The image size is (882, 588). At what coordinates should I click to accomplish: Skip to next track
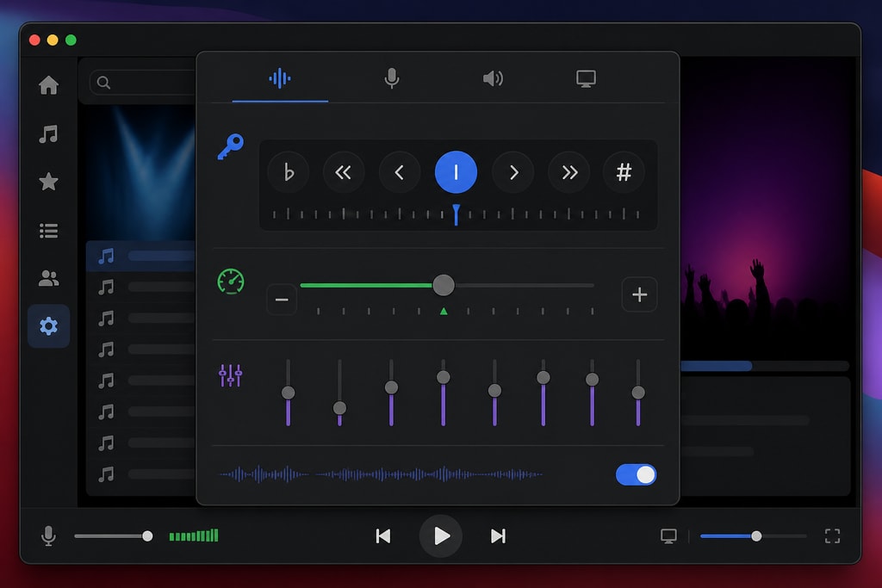point(498,536)
